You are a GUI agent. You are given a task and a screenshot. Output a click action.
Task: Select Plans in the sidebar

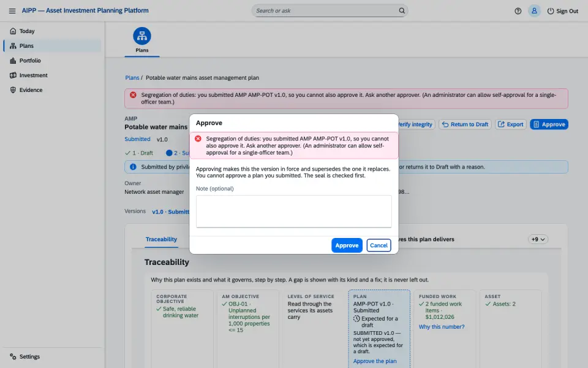(53, 46)
